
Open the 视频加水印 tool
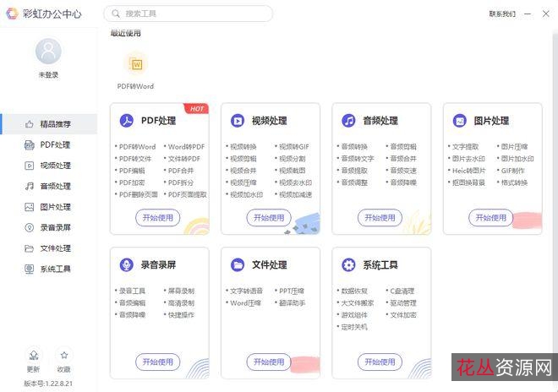tap(246, 194)
